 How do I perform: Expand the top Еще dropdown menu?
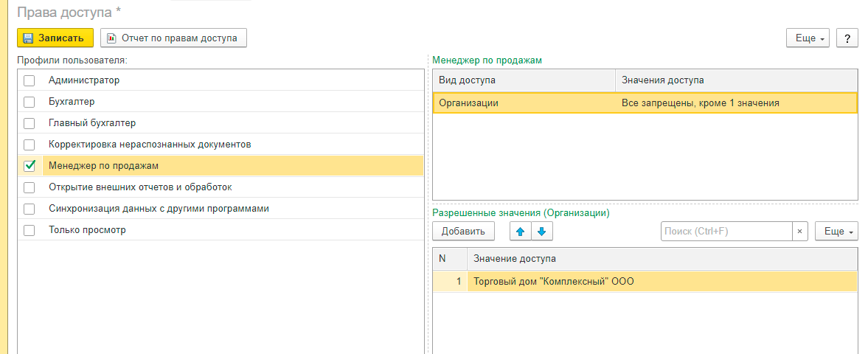click(809, 38)
